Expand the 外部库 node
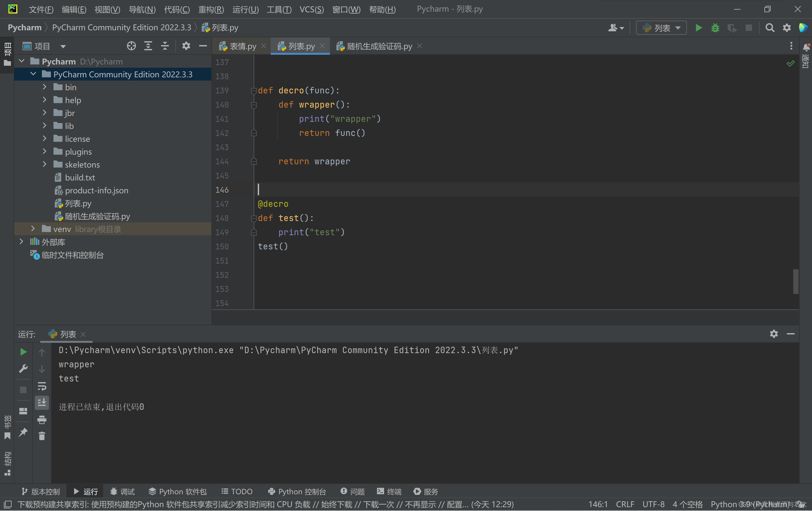Image resolution: width=812 pixels, height=511 pixels. tap(21, 242)
